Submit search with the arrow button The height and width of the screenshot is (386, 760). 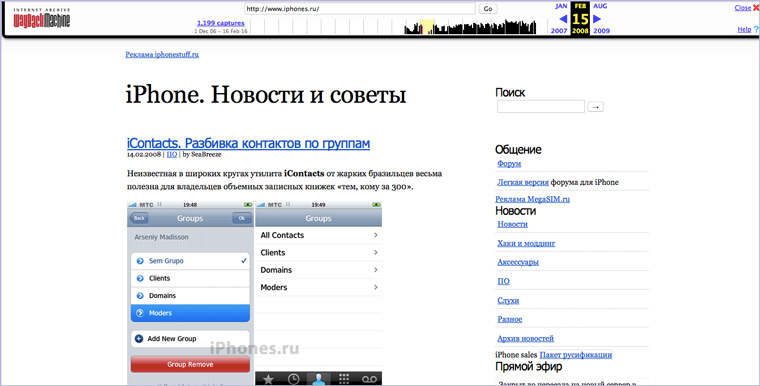tap(596, 107)
